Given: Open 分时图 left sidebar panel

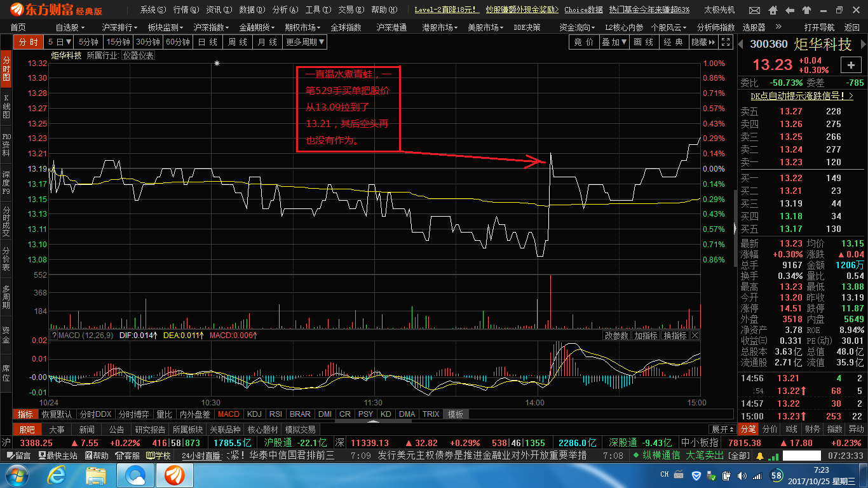Looking at the screenshot, I should [6, 68].
